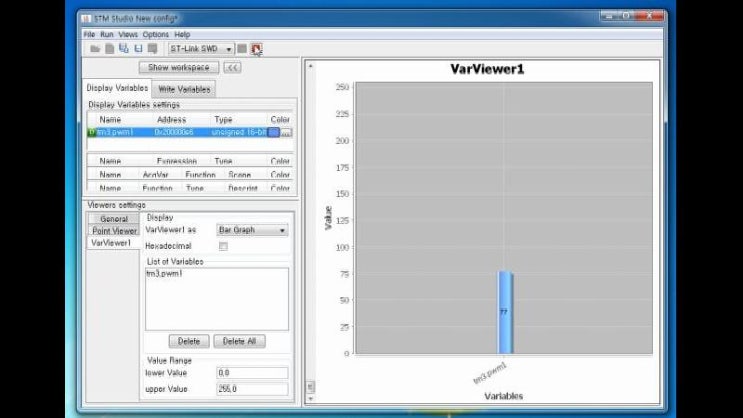Image resolution: width=743 pixels, height=418 pixels.
Task: Enable the Hexadecimal checkbox
Action: coord(223,246)
